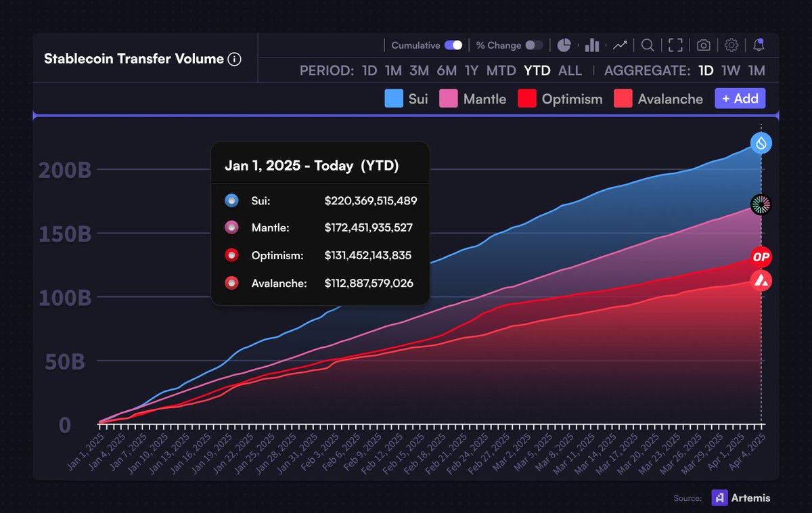812x513 pixels.
Task: Toggle Optimism series in legend
Action: pyautogui.click(x=560, y=99)
